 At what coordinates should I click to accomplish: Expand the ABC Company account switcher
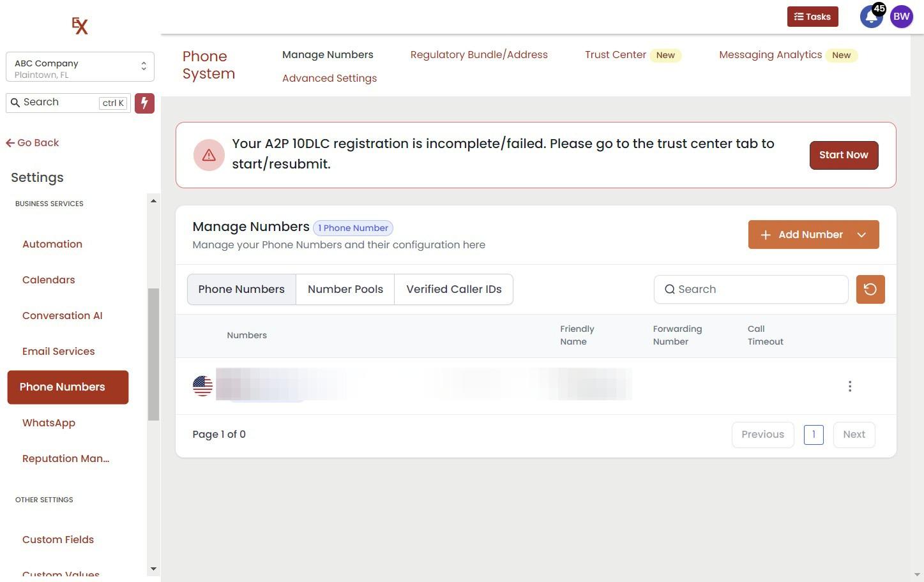[x=80, y=67]
